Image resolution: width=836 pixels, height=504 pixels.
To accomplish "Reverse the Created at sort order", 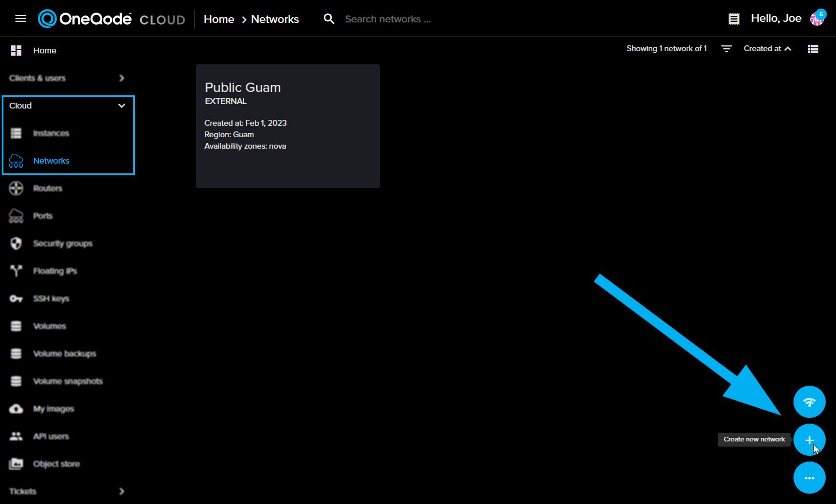I will 767,48.
